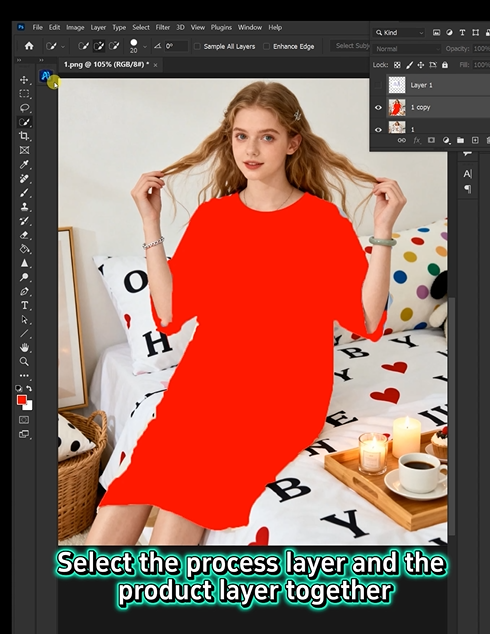
Task: Close the 1.png document tab
Action: tap(155, 65)
